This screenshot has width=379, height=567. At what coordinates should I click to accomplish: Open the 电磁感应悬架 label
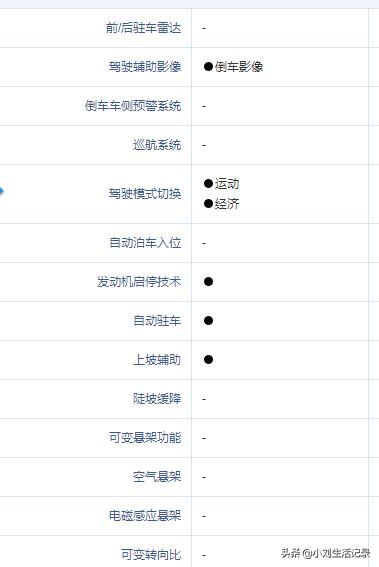(x=145, y=516)
